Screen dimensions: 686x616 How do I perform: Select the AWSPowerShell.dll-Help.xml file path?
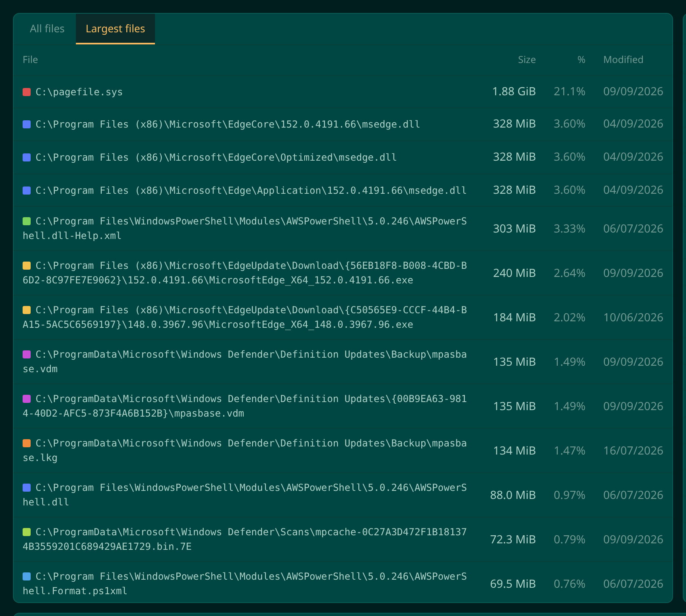coord(245,228)
